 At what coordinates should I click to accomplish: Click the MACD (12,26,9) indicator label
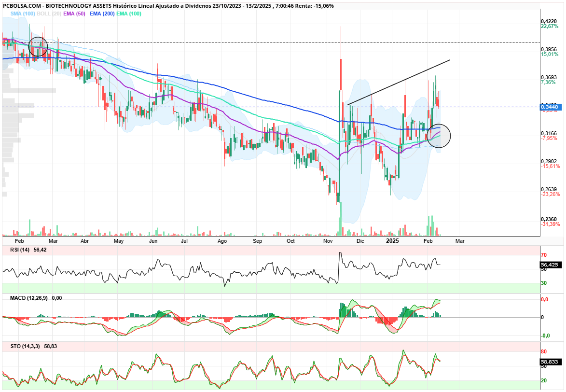coord(29,298)
